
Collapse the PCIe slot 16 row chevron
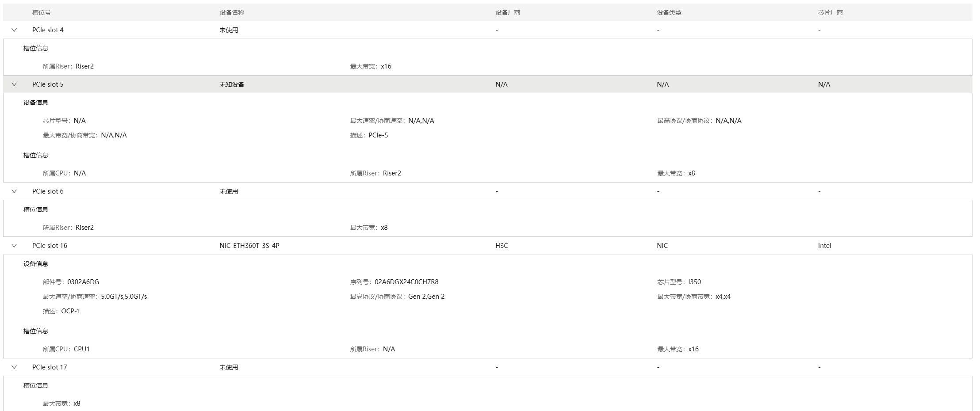tap(14, 246)
